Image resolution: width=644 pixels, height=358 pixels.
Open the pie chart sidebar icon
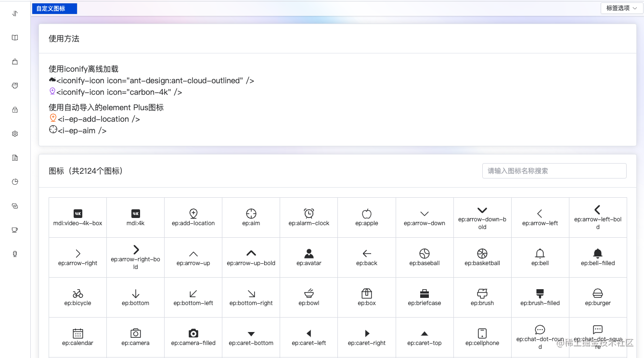click(15, 182)
